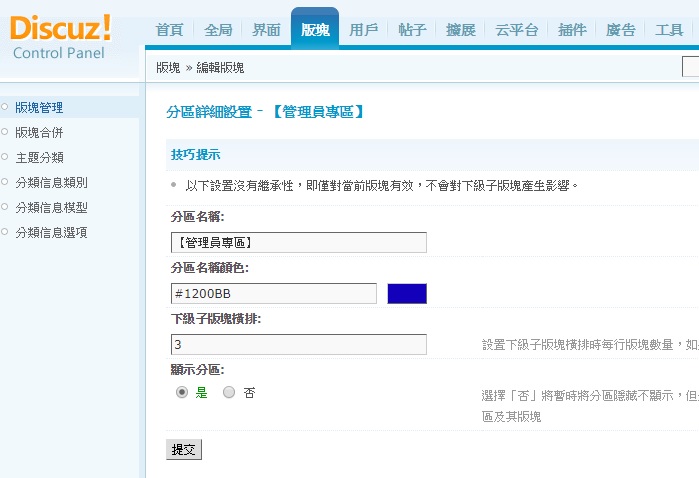699x478 pixels.
Task: Go to 分類信息類別 in sidebar
Action: (51, 182)
